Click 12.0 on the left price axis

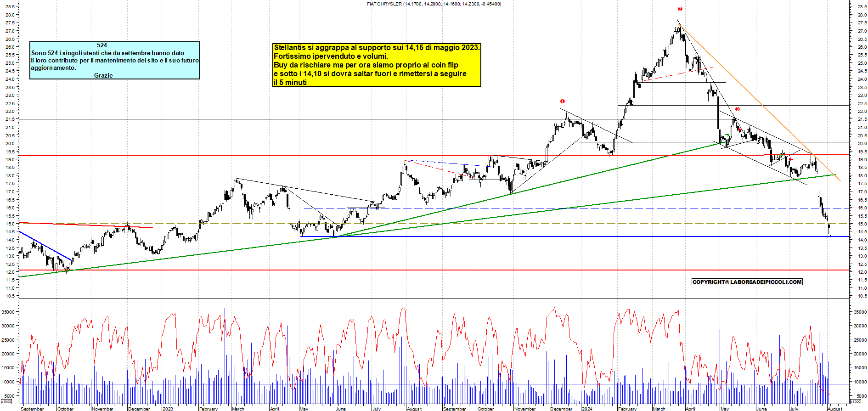(10, 272)
